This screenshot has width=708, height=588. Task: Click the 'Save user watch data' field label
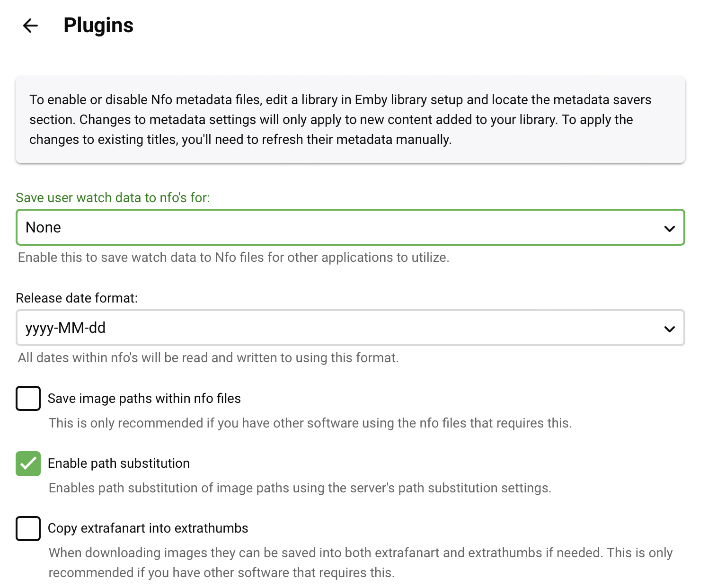coord(113,198)
